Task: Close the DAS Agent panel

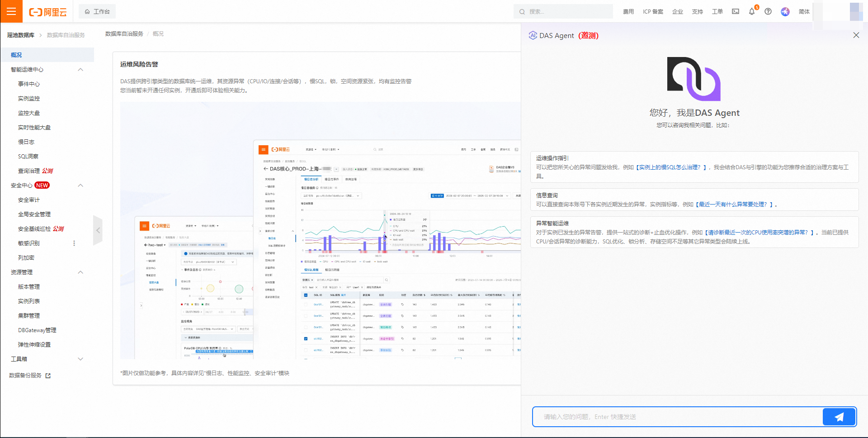Action: click(856, 35)
